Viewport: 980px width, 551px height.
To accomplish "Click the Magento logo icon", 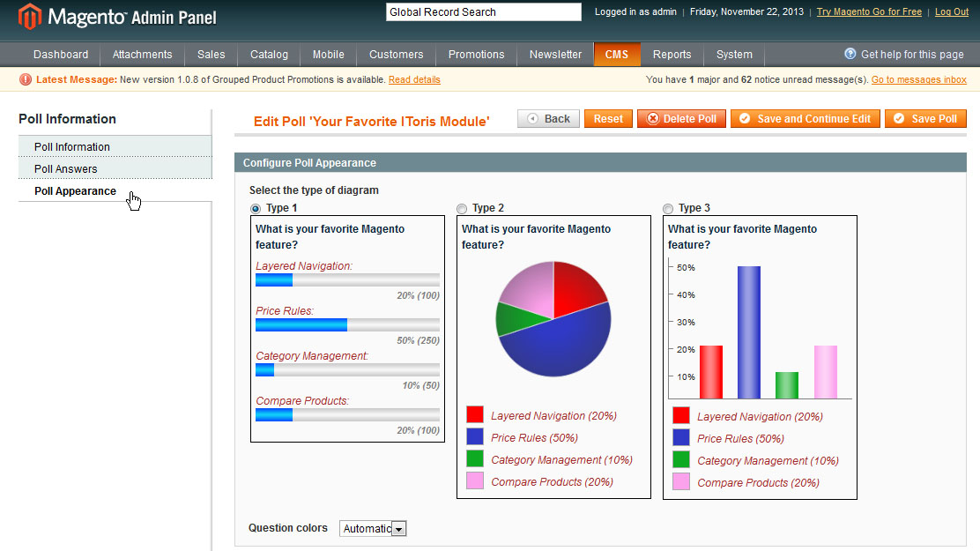I will (x=29, y=16).
